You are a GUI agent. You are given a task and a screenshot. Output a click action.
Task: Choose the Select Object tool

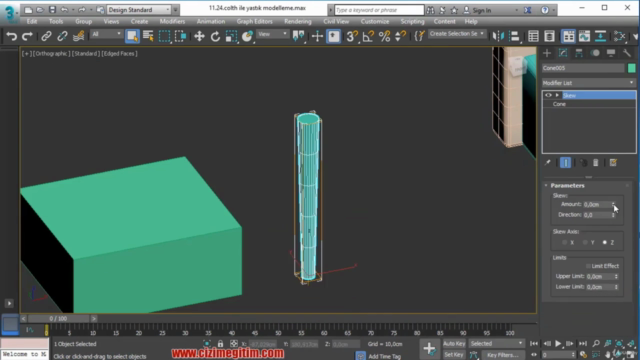pyautogui.click(x=132, y=36)
